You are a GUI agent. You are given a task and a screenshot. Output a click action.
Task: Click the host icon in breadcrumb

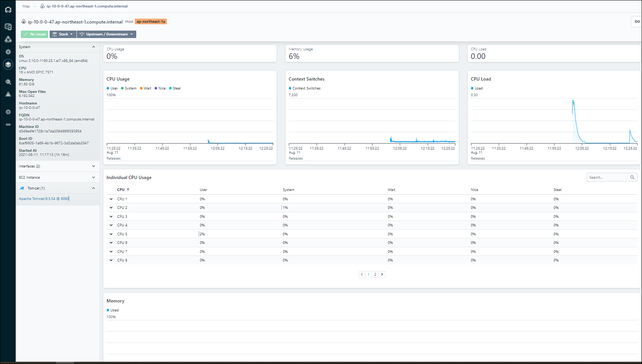click(x=42, y=6)
